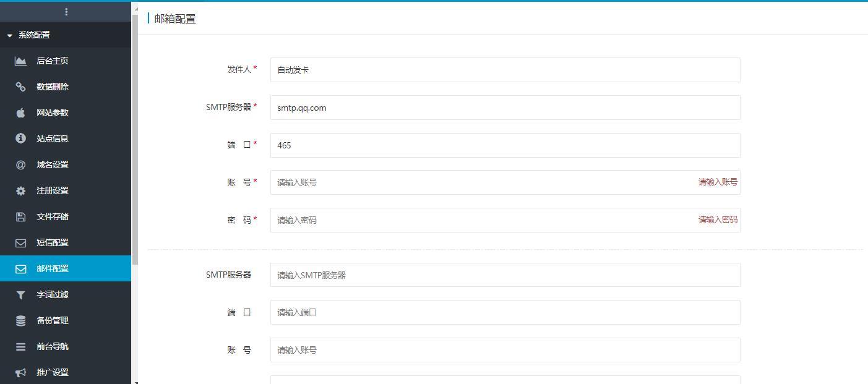This screenshot has height=384, width=868.
Task: Click the gear icon beside 注册设置
Action: pyautogui.click(x=20, y=190)
